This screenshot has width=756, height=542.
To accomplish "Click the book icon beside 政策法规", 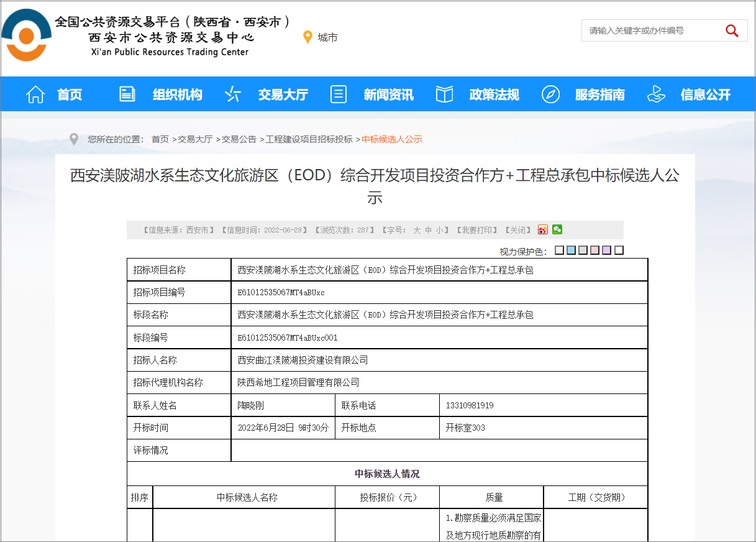I will tap(444, 94).
